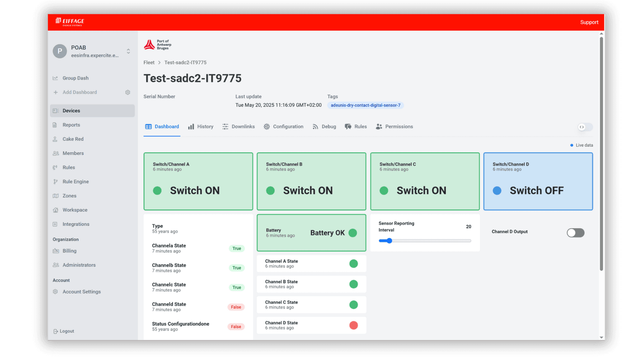Image resolution: width=644 pixels, height=362 pixels.
Task: Click the Dashboard tab grid icon
Action: [x=148, y=127]
